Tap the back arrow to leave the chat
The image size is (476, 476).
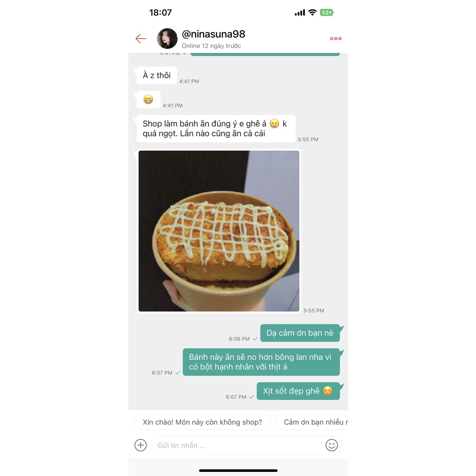tap(141, 39)
